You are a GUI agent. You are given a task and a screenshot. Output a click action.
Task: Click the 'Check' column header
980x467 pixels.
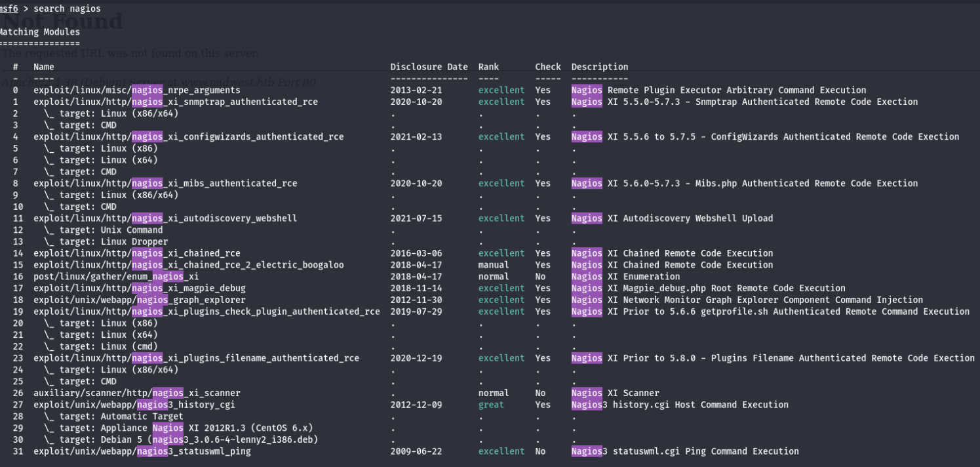point(548,67)
